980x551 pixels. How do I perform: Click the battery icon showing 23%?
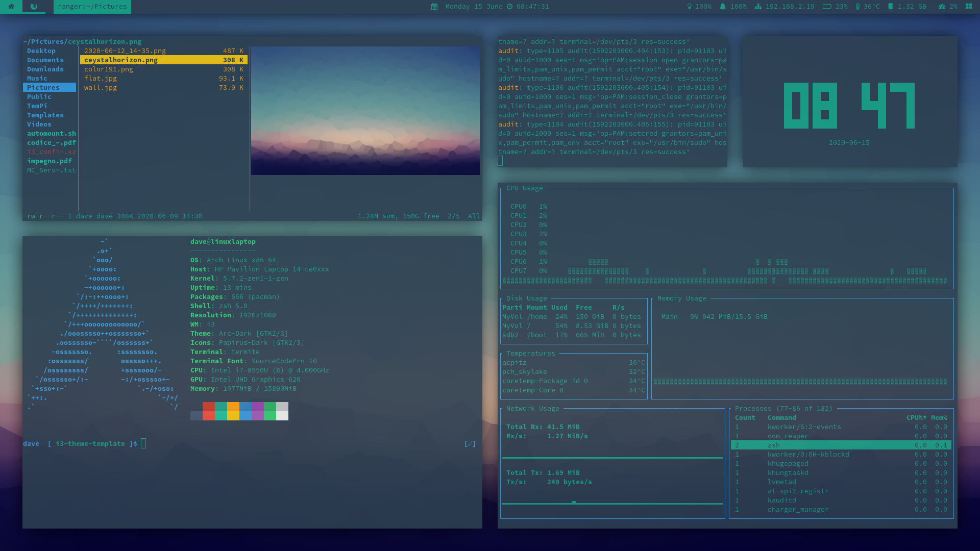click(827, 7)
